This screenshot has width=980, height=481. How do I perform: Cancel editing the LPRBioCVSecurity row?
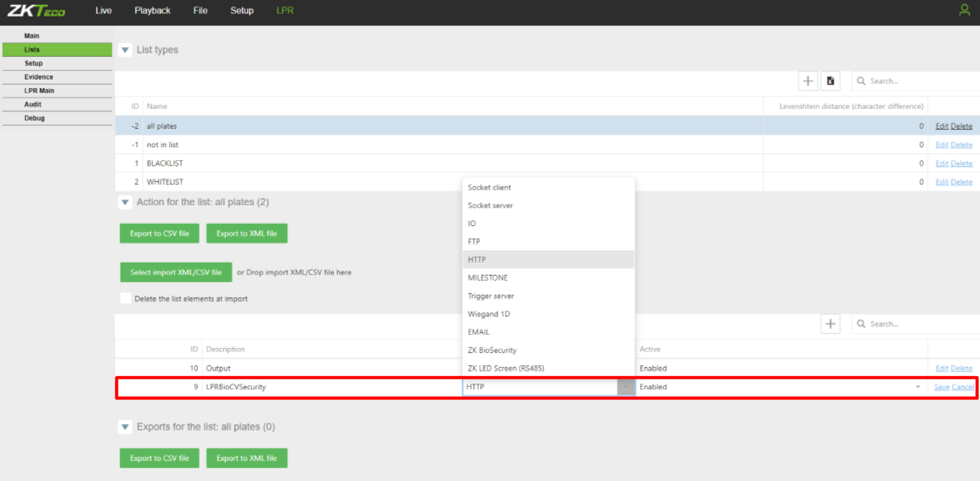tap(963, 387)
